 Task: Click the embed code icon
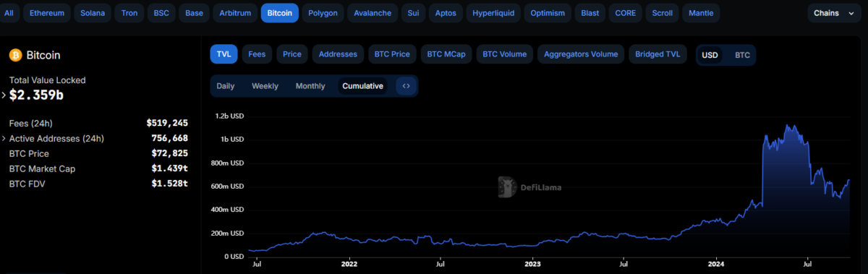(407, 86)
